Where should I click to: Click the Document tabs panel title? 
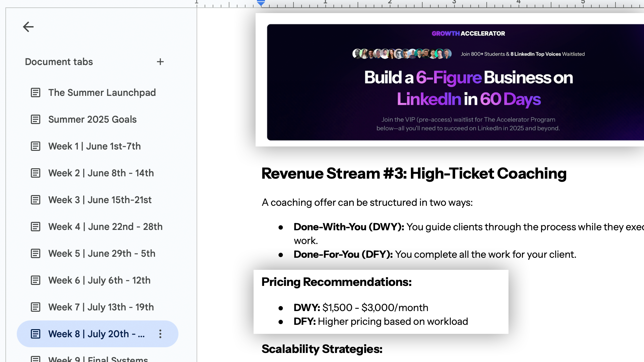(59, 62)
